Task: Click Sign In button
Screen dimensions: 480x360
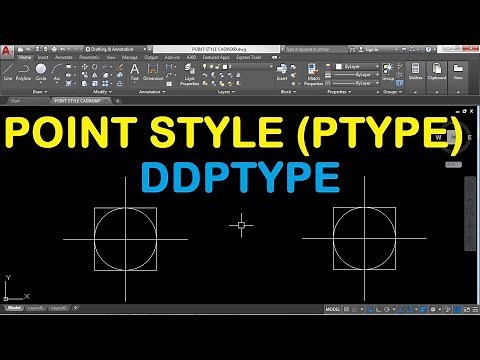Action: point(368,49)
